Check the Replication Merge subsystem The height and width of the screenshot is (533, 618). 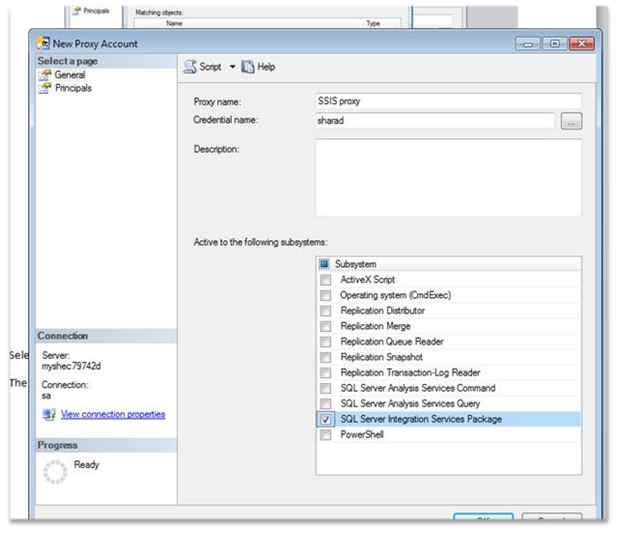point(325,326)
